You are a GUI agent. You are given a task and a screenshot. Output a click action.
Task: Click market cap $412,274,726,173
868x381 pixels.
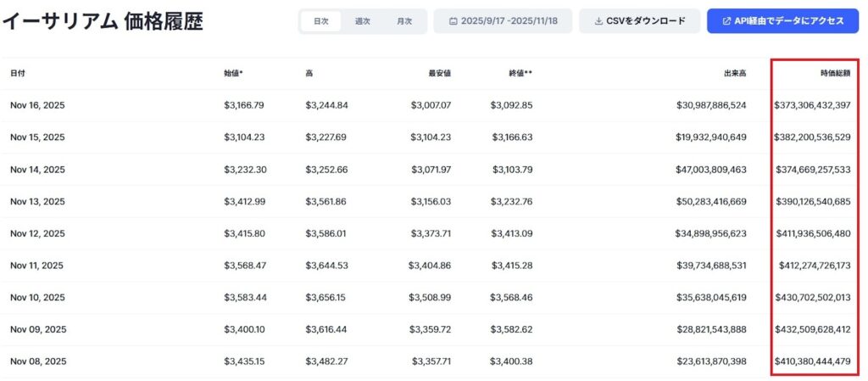tap(815, 266)
